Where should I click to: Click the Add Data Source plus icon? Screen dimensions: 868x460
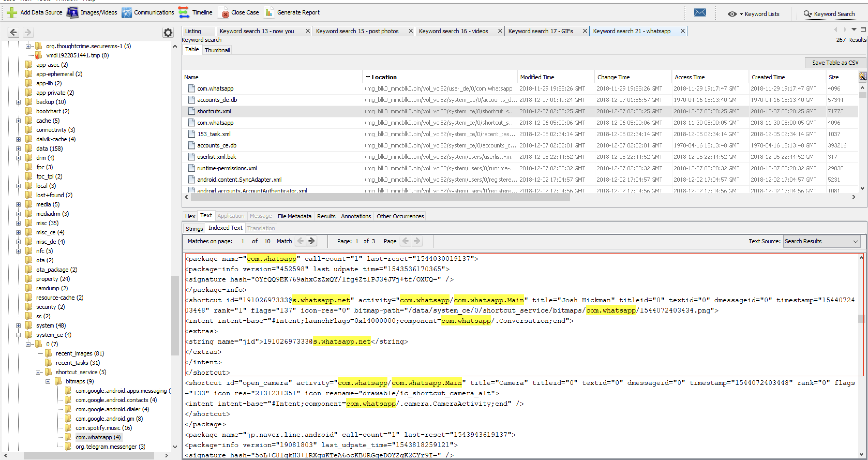[x=12, y=12]
